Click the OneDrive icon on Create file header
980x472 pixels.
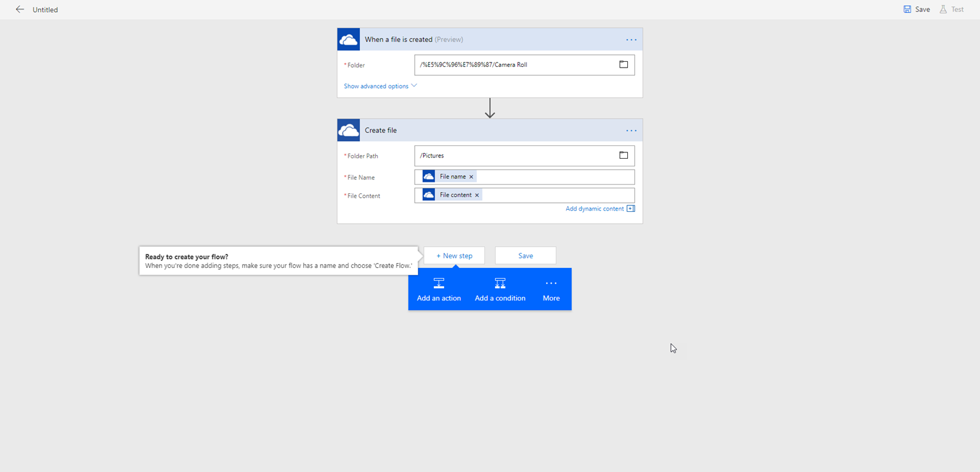tap(348, 130)
